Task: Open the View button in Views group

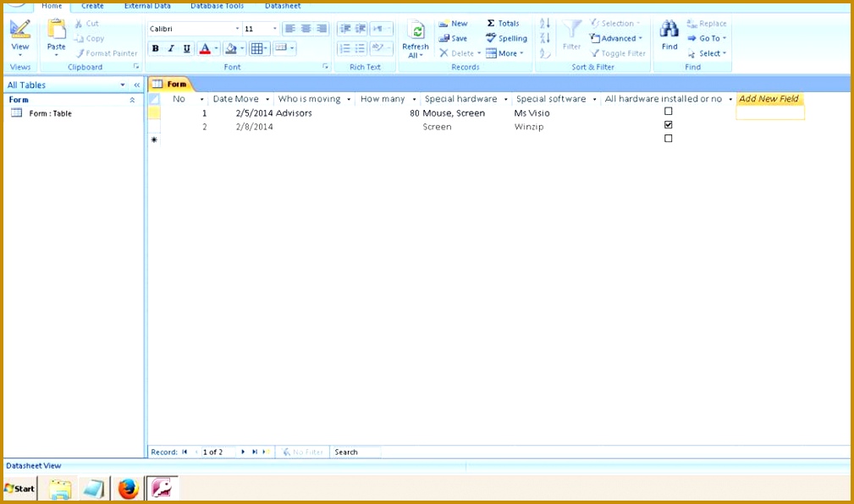Action: (x=20, y=38)
